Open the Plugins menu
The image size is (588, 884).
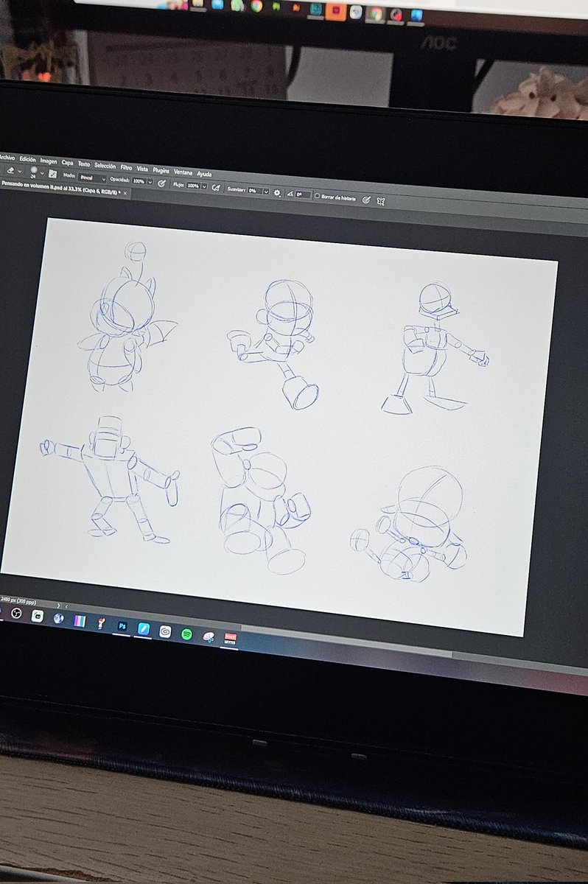pyautogui.click(x=161, y=170)
